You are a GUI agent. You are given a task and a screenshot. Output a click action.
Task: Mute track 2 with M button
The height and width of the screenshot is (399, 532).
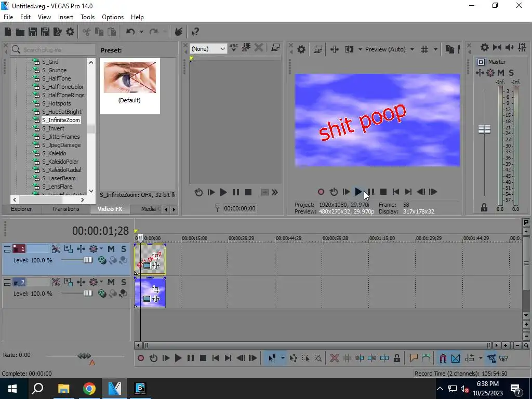(x=111, y=282)
